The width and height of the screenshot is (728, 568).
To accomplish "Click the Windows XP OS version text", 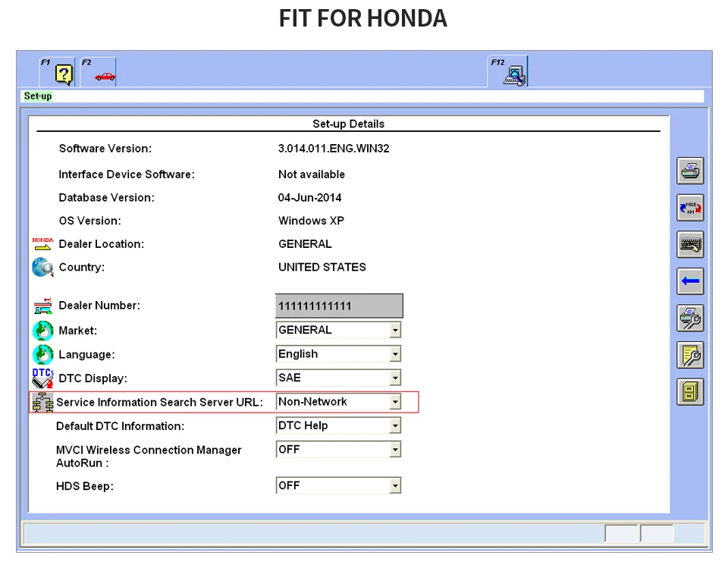I will click(311, 221).
